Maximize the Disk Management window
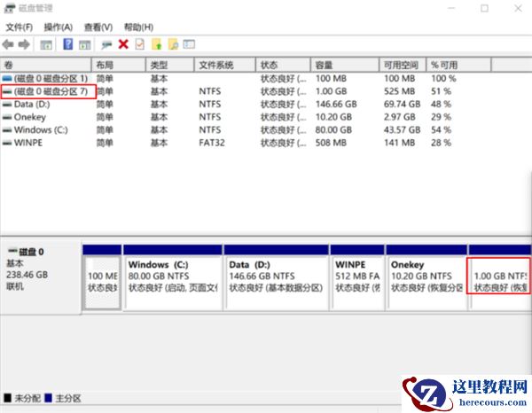The height and width of the screenshot is (413, 532). (484, 8)
